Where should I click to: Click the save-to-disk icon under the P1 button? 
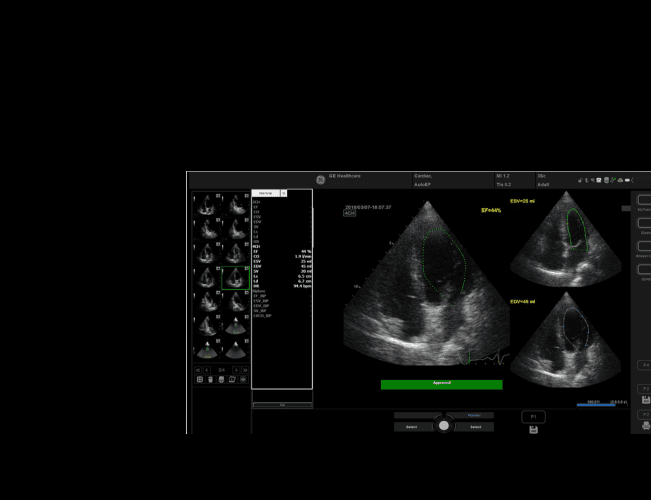[533, 430]
